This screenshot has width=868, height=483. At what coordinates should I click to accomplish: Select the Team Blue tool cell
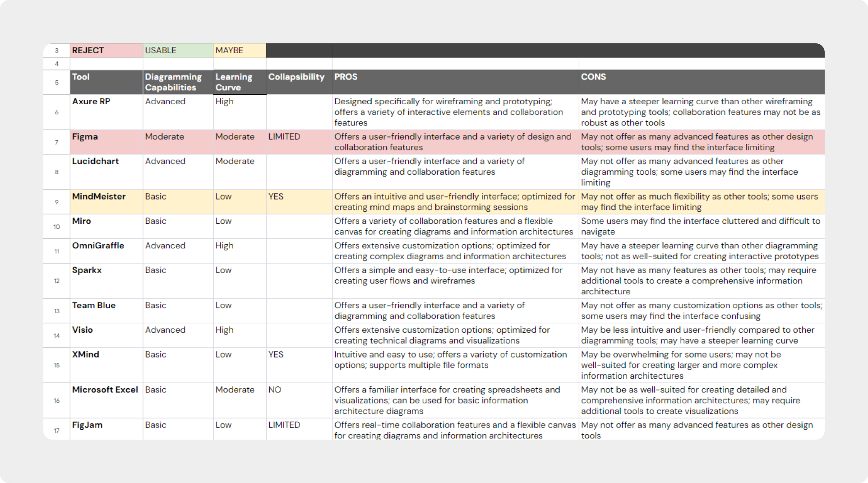(106, 311)
